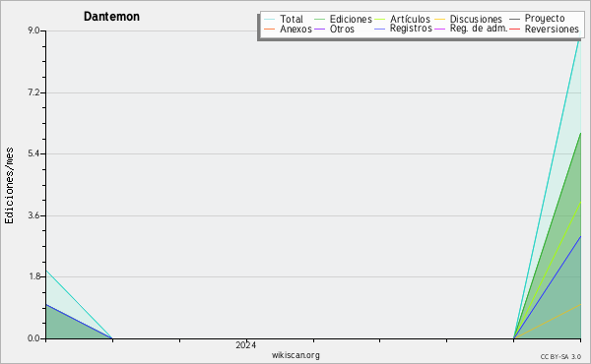The height and width of the screenshot is (364, 591).
Task: Select the Discusiones legend label
Action: tap(476, 19)
